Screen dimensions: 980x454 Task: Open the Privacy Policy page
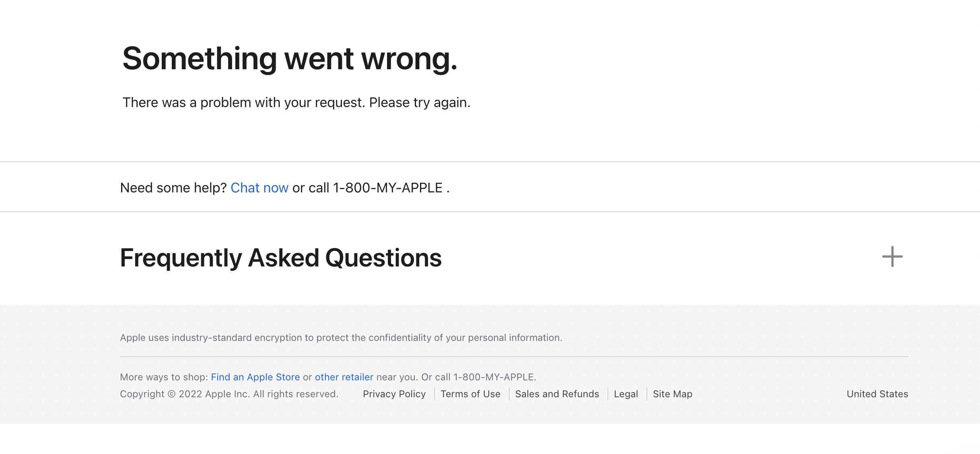pos(394,394)
